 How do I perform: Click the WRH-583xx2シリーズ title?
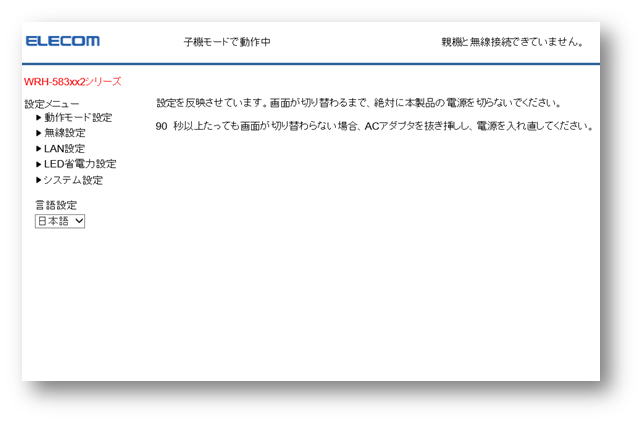[x=72, y=81]
